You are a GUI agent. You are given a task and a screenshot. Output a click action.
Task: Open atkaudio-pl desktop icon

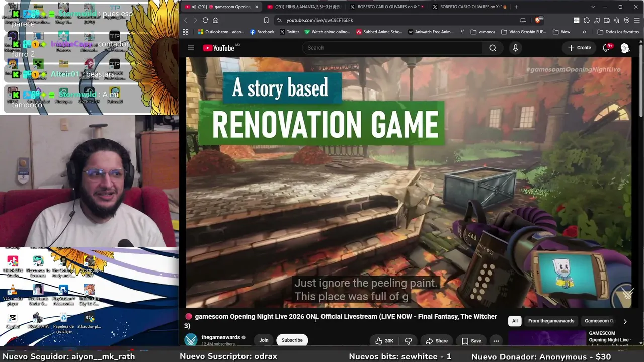coord(89,321)
